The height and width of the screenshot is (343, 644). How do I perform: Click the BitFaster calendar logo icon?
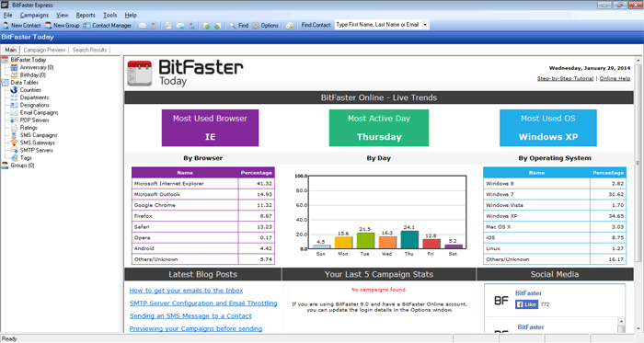pos(140,74)
